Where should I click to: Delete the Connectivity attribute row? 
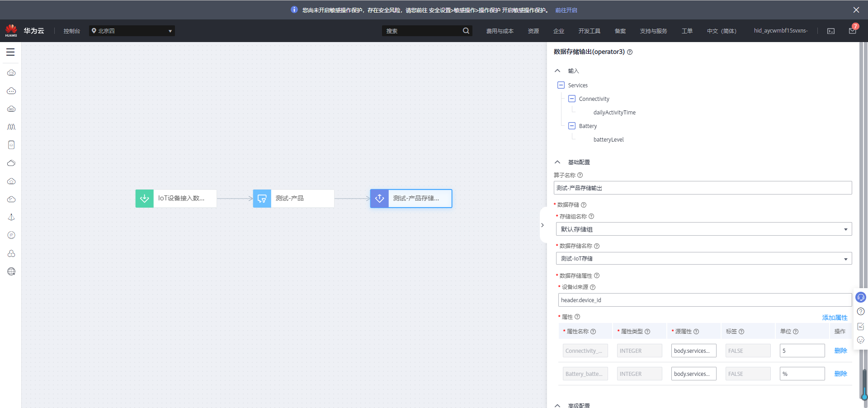point(840,351)
